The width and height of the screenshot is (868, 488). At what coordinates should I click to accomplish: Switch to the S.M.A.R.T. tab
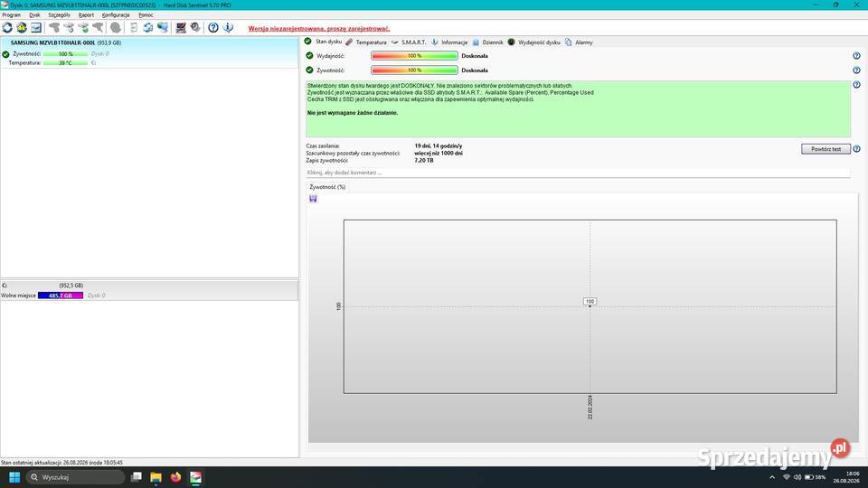409,42
